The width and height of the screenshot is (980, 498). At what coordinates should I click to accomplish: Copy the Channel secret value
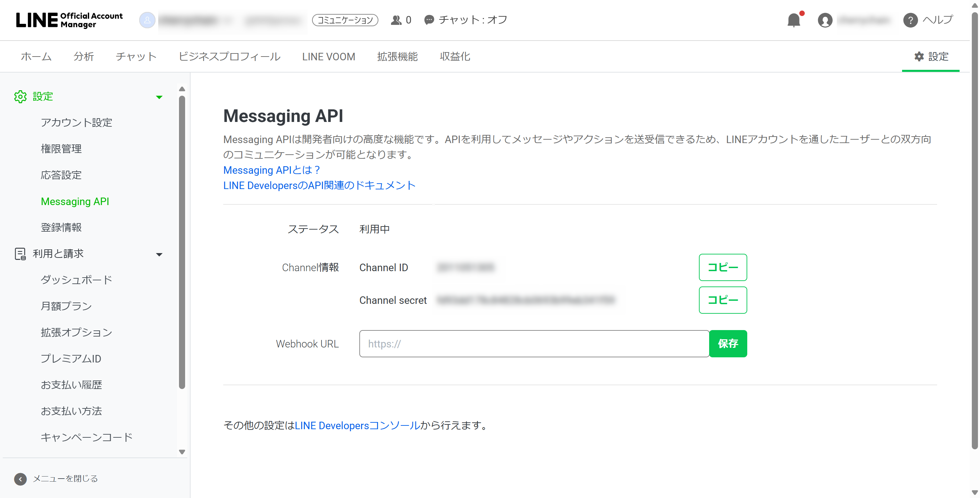pos(723,300)
